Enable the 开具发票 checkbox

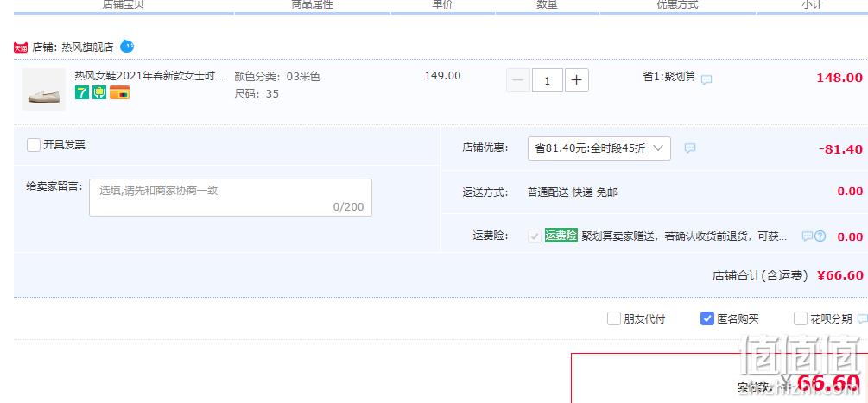coord(33,145)
